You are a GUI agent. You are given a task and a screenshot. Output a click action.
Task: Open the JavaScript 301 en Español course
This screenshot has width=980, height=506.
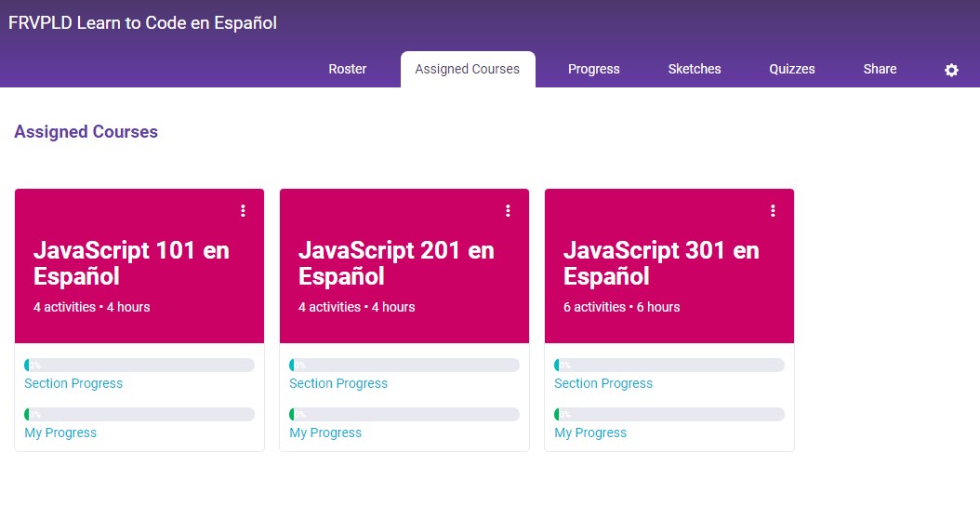(x=661, y=263)
